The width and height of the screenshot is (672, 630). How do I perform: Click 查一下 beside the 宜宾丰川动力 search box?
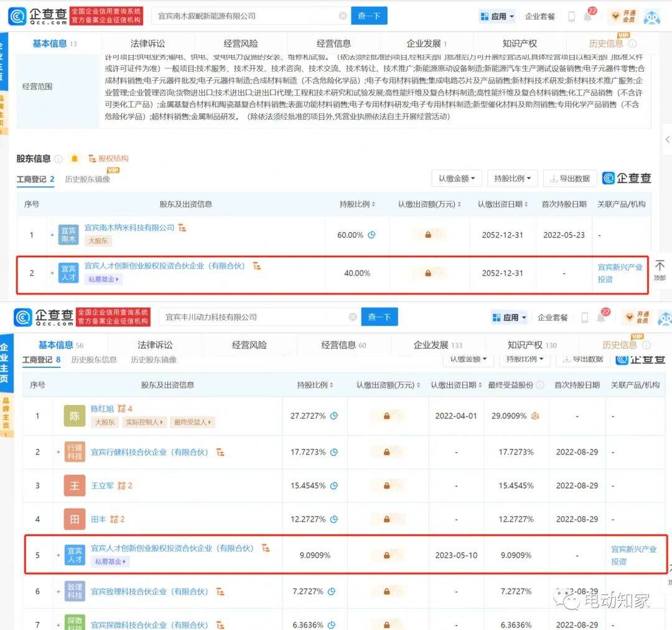point(380,317)
